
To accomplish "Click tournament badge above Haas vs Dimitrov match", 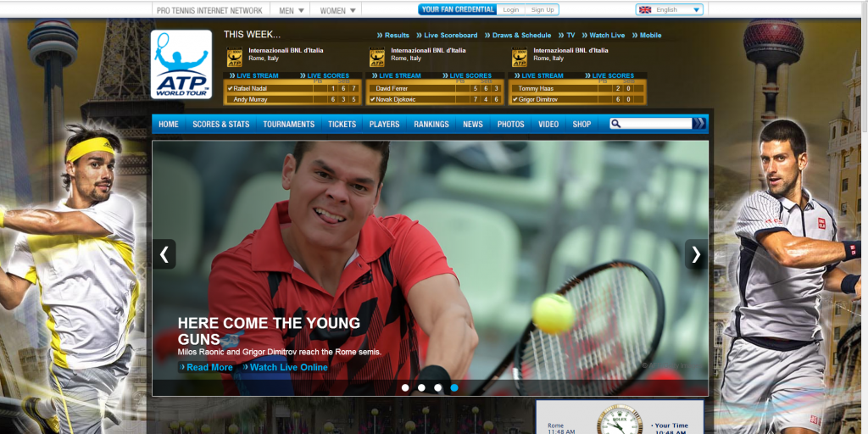I will pos(520,58).
